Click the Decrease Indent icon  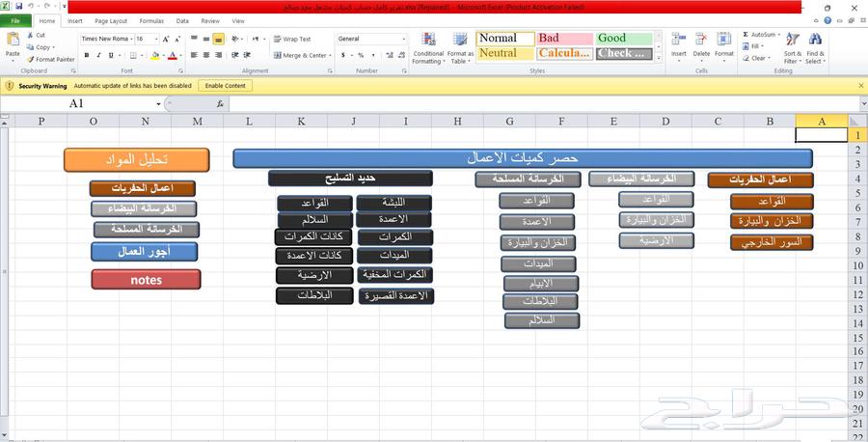pos(234,55)
